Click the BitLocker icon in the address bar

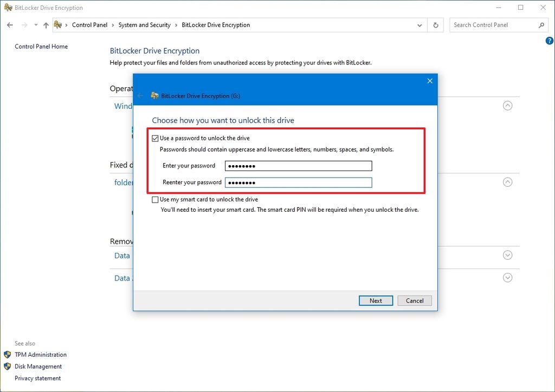[x=57, y=25]
